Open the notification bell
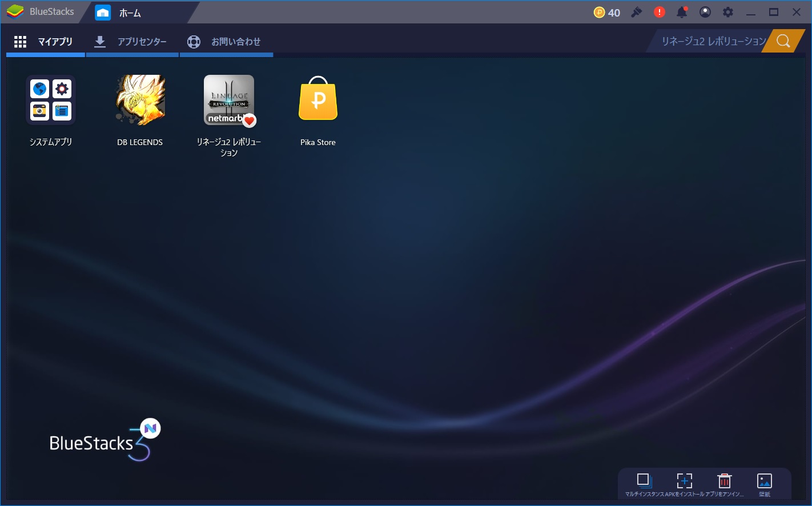 tap(682, 12)
